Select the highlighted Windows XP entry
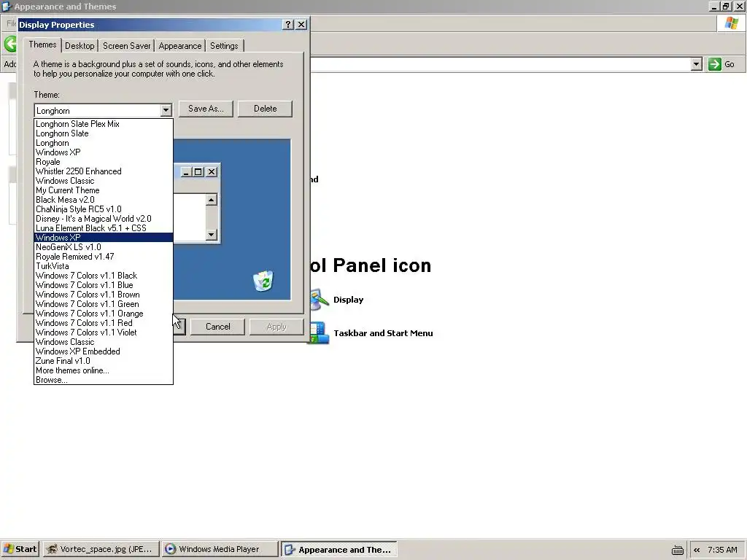747x560 pixels. (104, 238)
